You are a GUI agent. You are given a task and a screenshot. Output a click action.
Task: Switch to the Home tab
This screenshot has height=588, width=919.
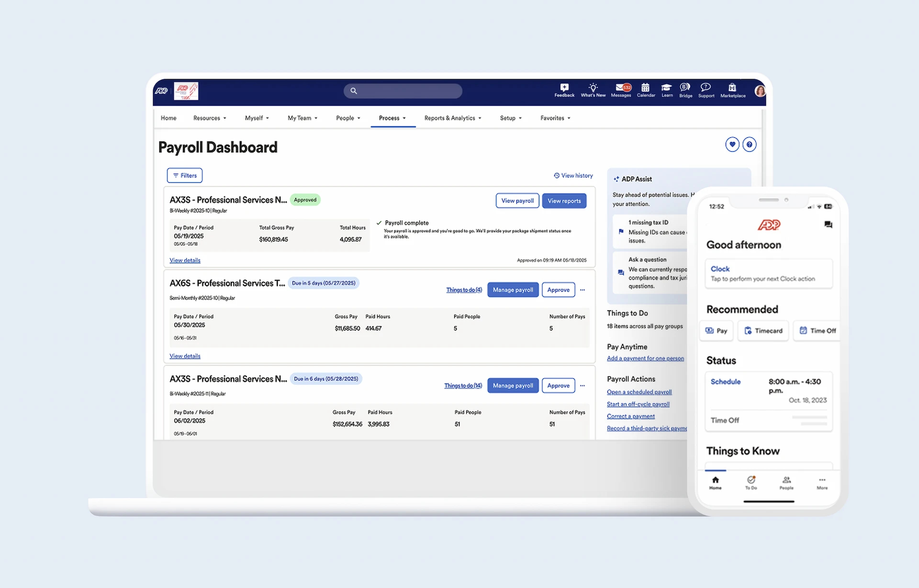tap(168, 118)
